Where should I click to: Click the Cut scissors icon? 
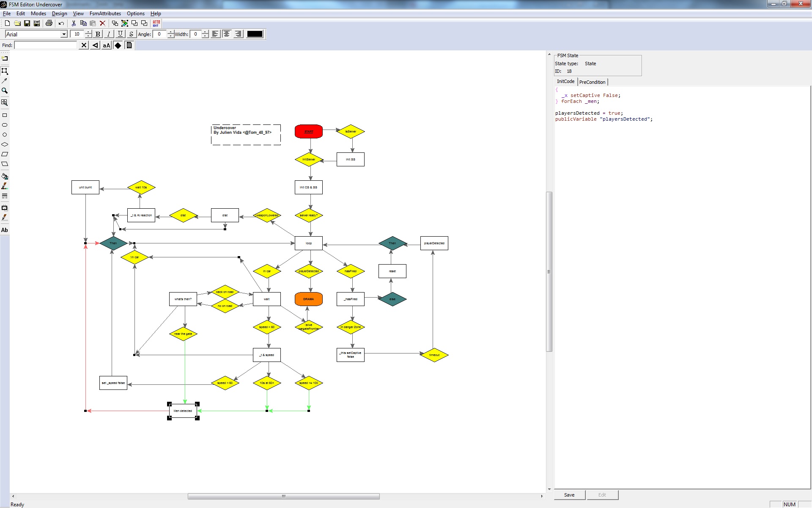73,23
